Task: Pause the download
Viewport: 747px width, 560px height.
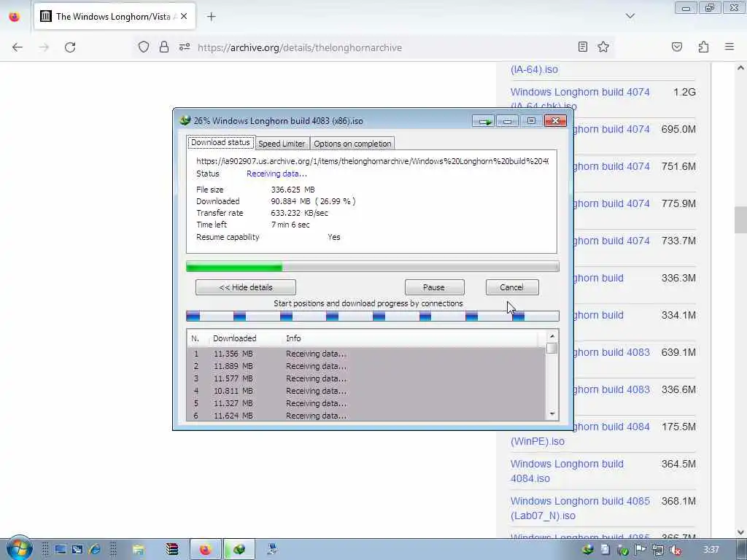Action: (434, 287)
